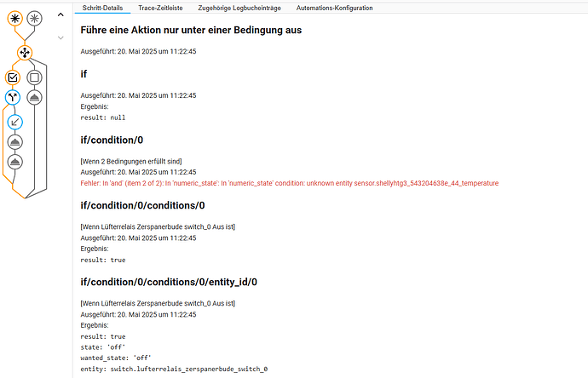Click heading 'Führe eine Aktion nur unter einer Bedingung aus'
The image size is (588, 378).
pos(191,30)
